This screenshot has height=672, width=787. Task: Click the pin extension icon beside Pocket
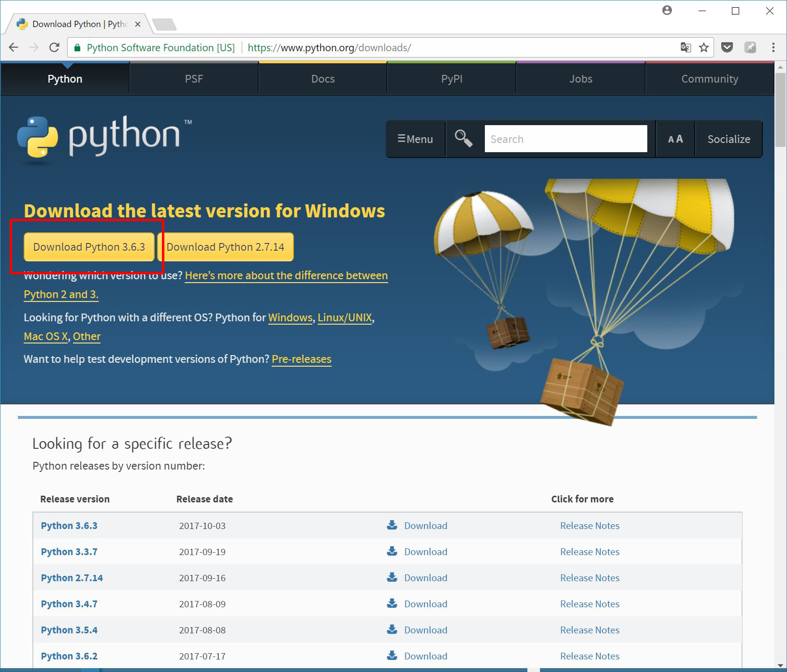click(750, 47)
